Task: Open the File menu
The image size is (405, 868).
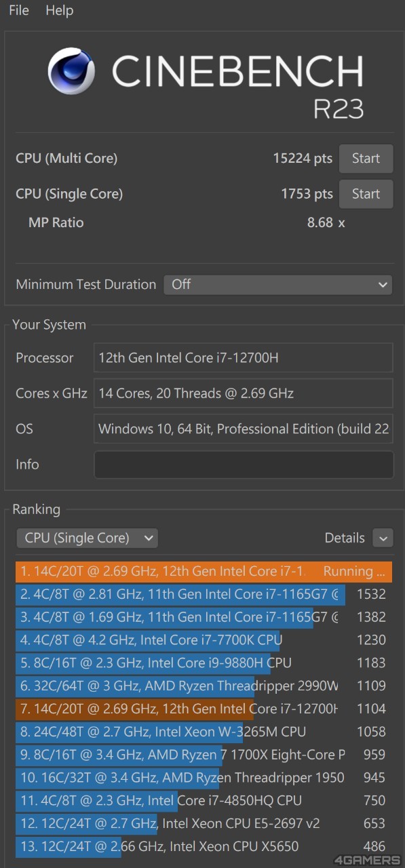Action: tap(19, 10)
